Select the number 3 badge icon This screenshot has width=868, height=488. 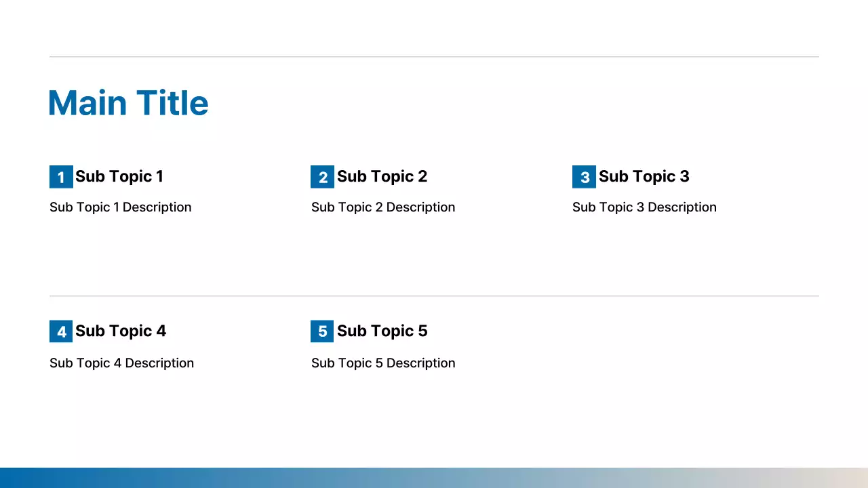584,177
